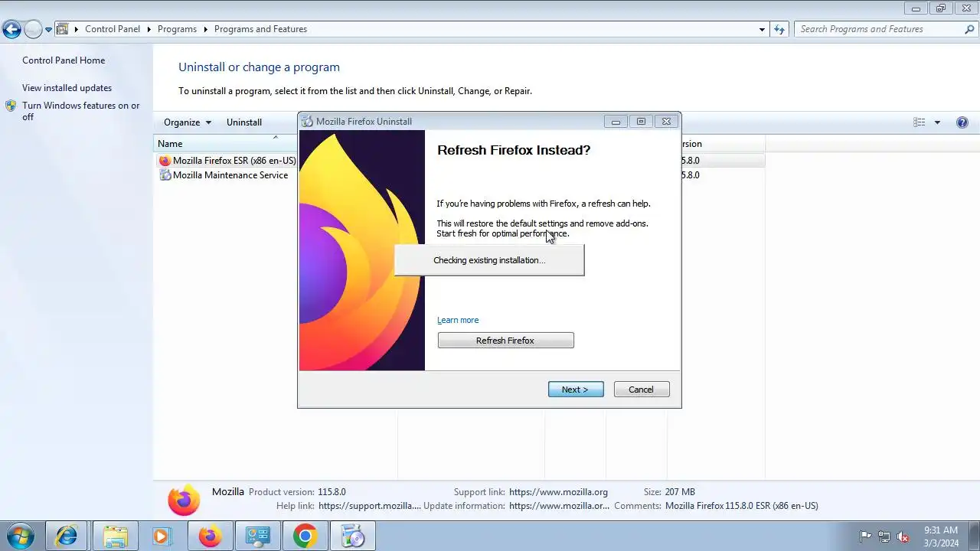Click Next > in Firefox Uninstall dialog
Image resolution: width=980 pixels, height=551 pixels.
point(576,390)
